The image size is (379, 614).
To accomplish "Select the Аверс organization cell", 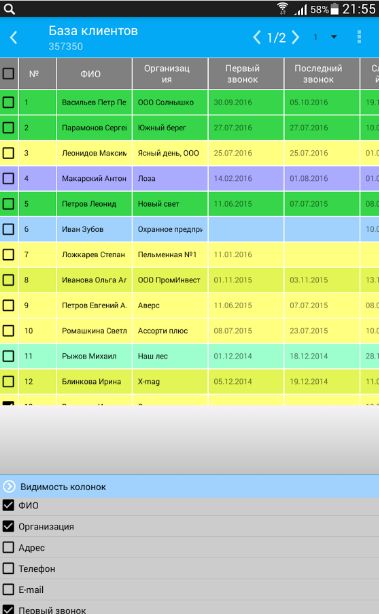I will coord(170,305).
